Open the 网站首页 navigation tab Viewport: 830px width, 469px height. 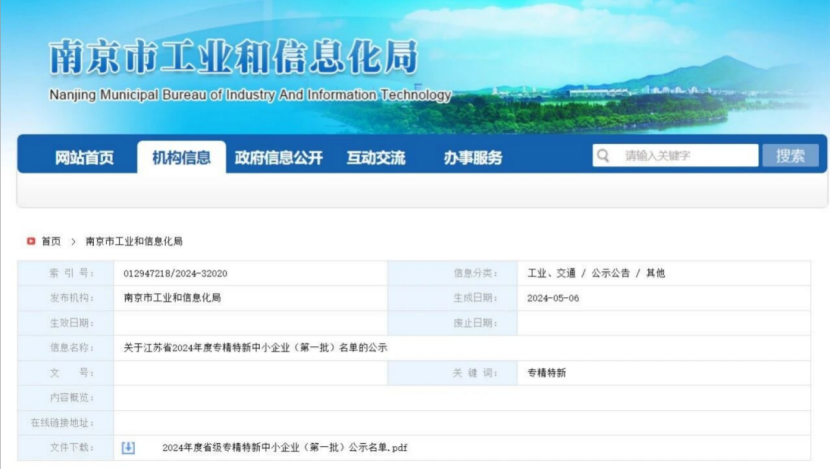pos(84,157)
